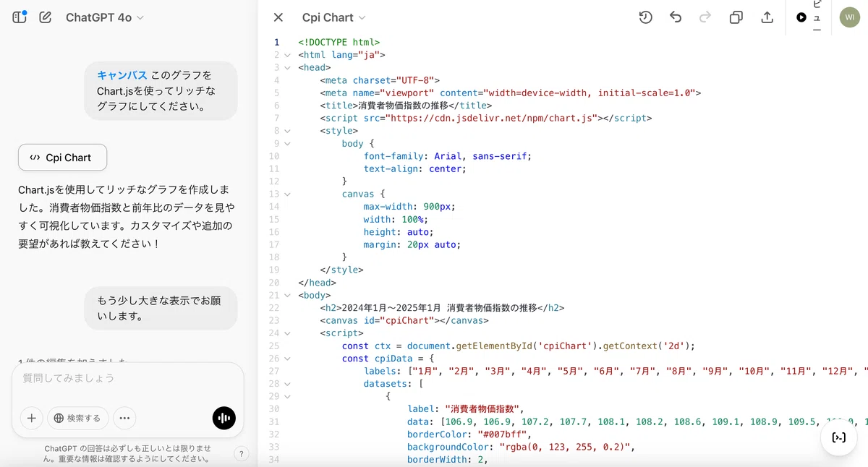Click the message input field

coord(128,378)
